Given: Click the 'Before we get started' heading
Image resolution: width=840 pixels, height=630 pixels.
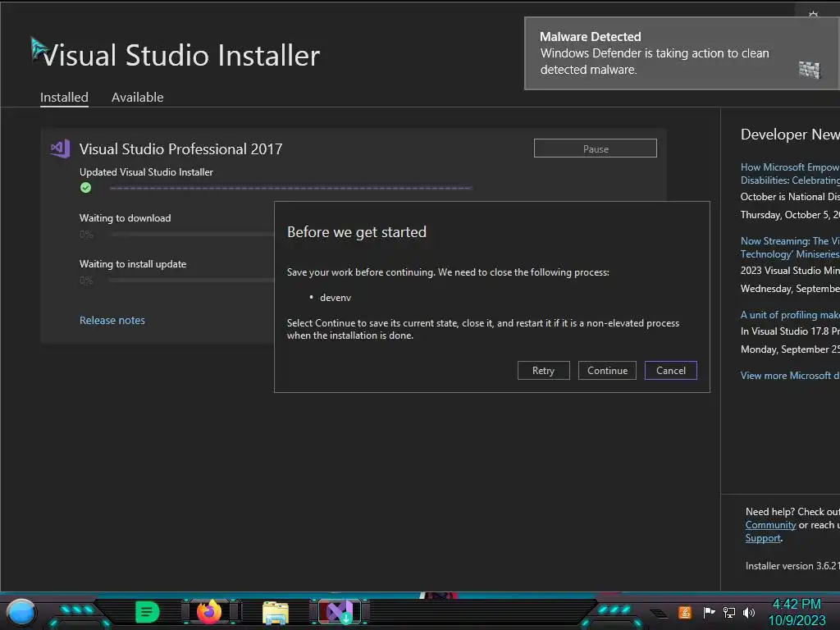Looking at the screenshot, I should [x=357, y=232].
